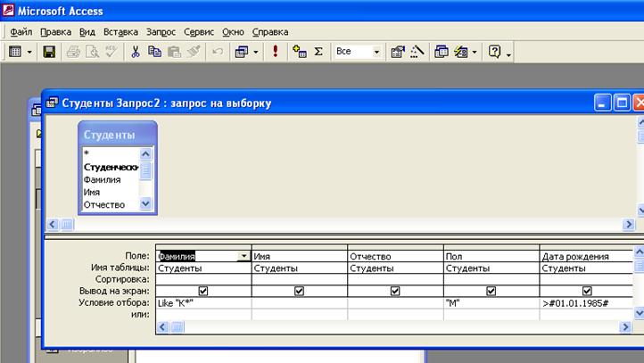Open the field dropdown in the Фамилия cell

244,256
